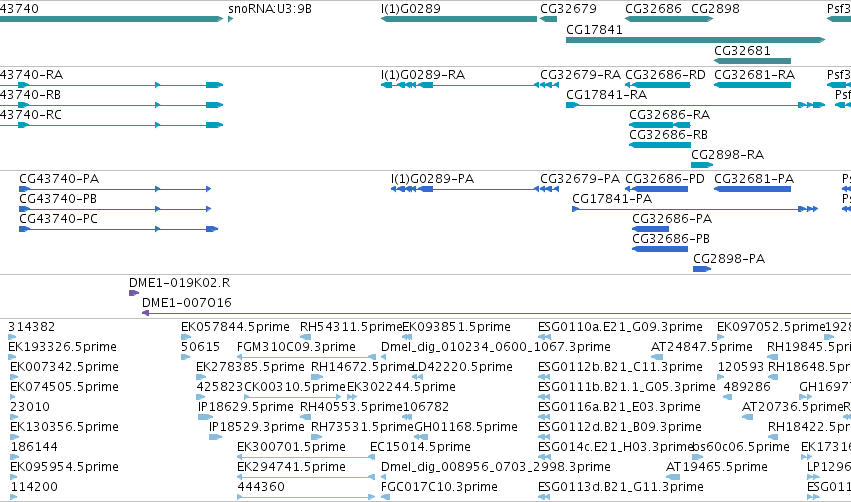Click the CG17841-PA protein feature
This screenshot has width=851, height=502.
[695, 209]
